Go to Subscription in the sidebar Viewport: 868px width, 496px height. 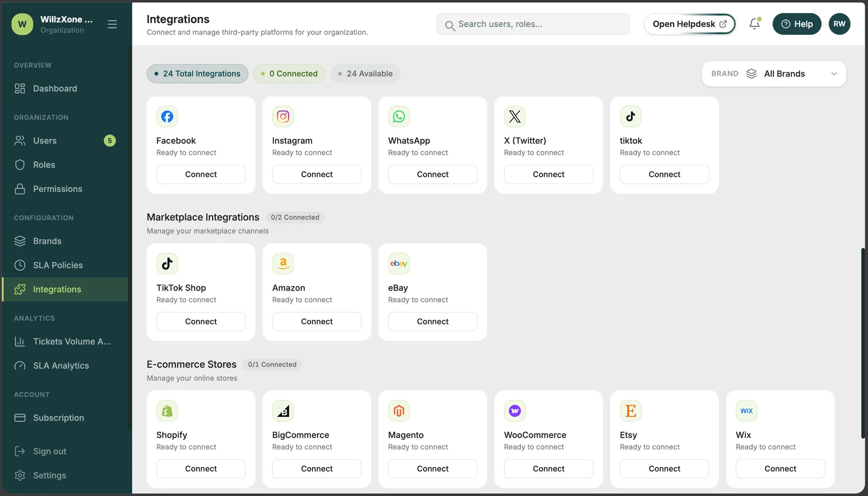pyautogui.click(x=65, y=418)
